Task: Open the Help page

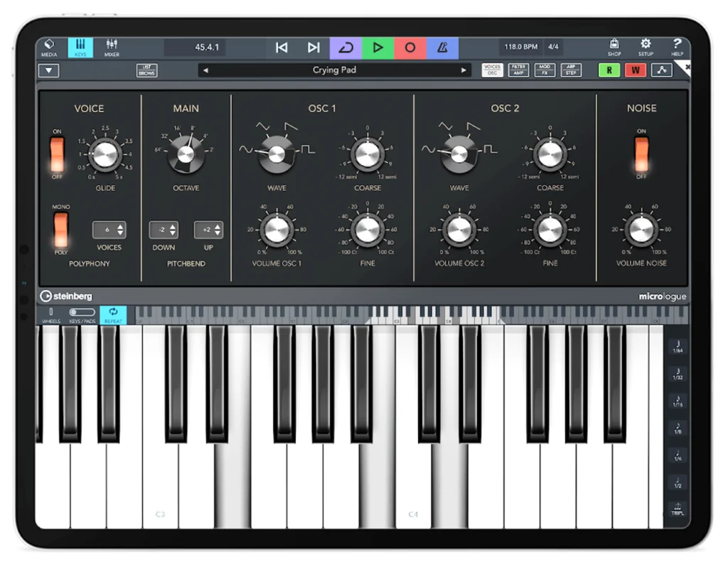Action: (677, 48)
